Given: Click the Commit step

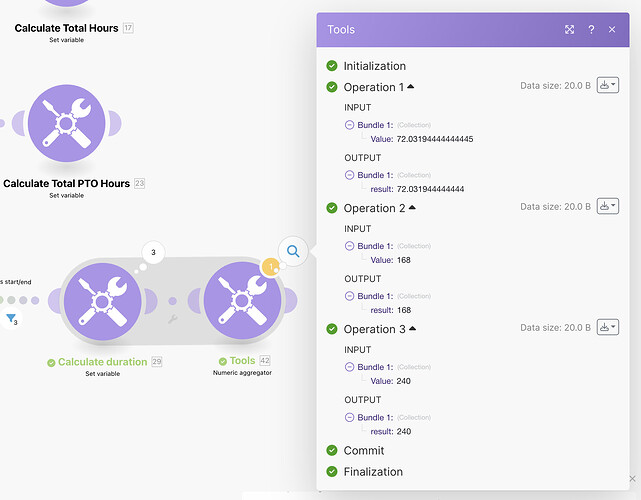Looking at the screenshot, I should point(363,451).
